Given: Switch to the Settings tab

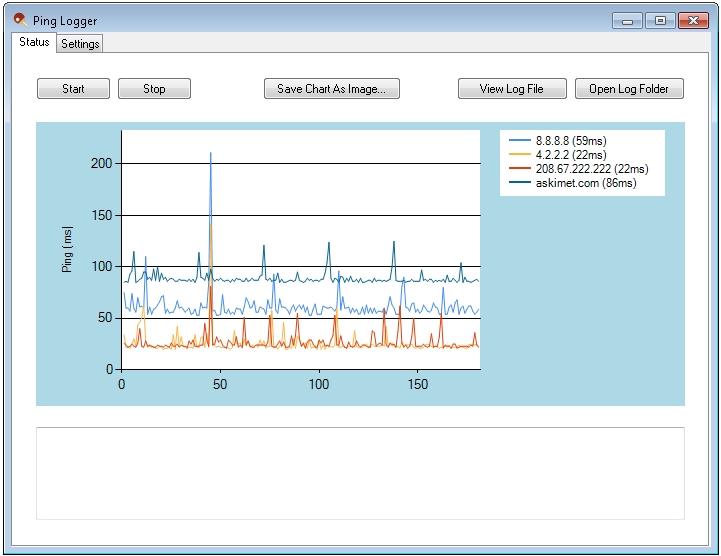Looking at the screenshot, I should coord(80,44).
